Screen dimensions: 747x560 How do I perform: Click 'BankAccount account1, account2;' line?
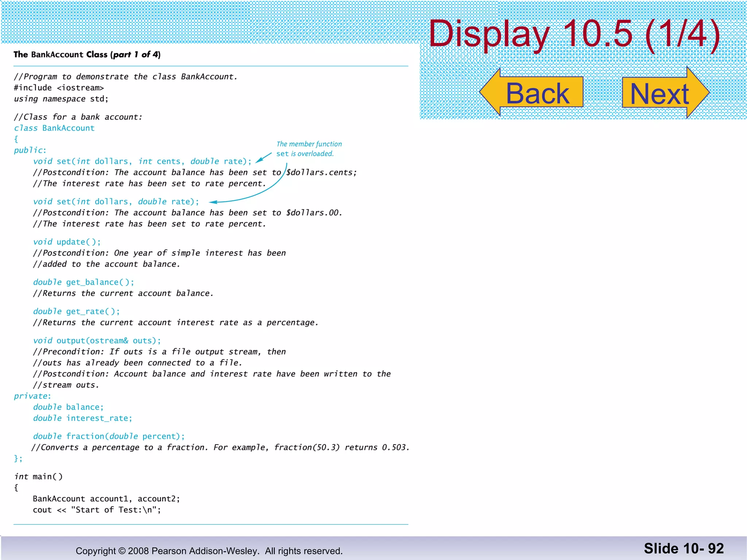[106, 499]
